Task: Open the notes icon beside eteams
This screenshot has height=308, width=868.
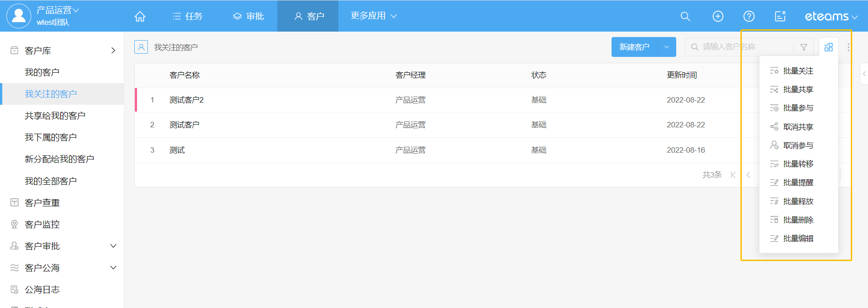Action: point(780,16)
